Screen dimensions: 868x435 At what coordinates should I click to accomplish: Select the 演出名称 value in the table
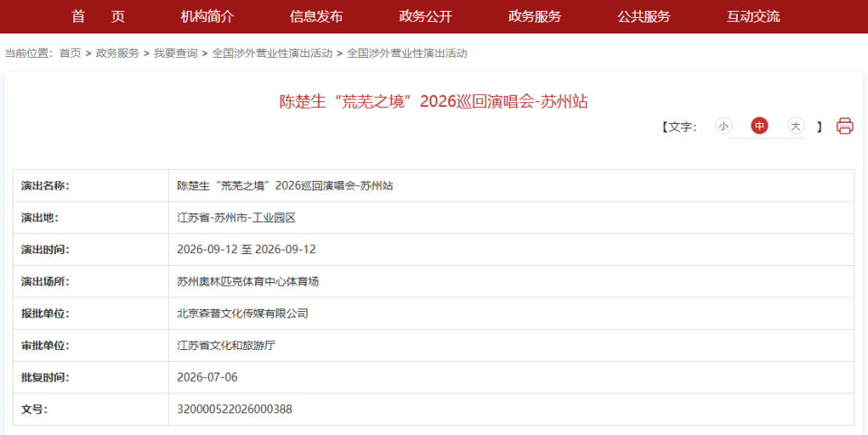285,186
